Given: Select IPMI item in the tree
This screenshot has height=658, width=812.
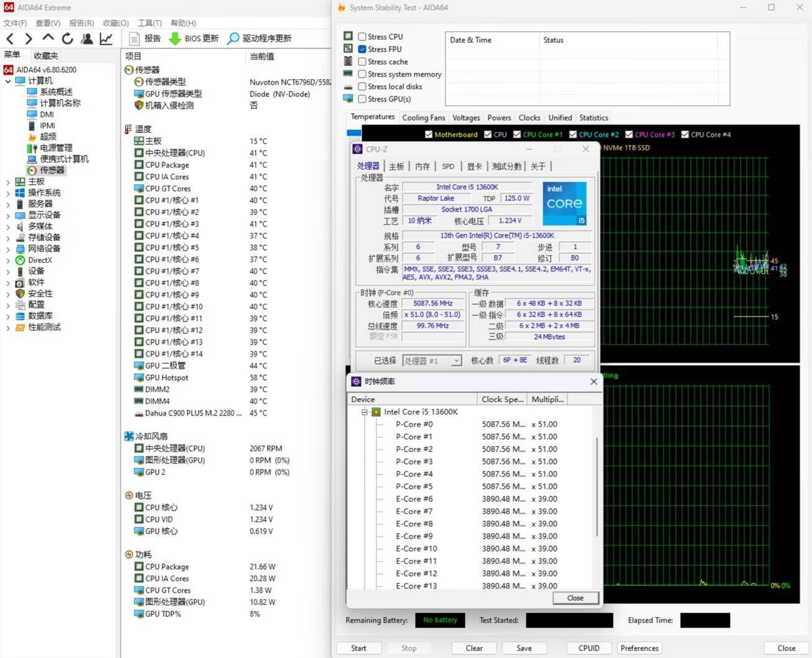Looking at the screenshot, I should [47, 126].
